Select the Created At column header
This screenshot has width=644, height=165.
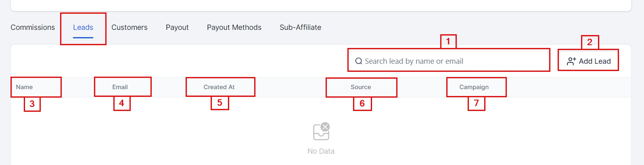[219, 87]
